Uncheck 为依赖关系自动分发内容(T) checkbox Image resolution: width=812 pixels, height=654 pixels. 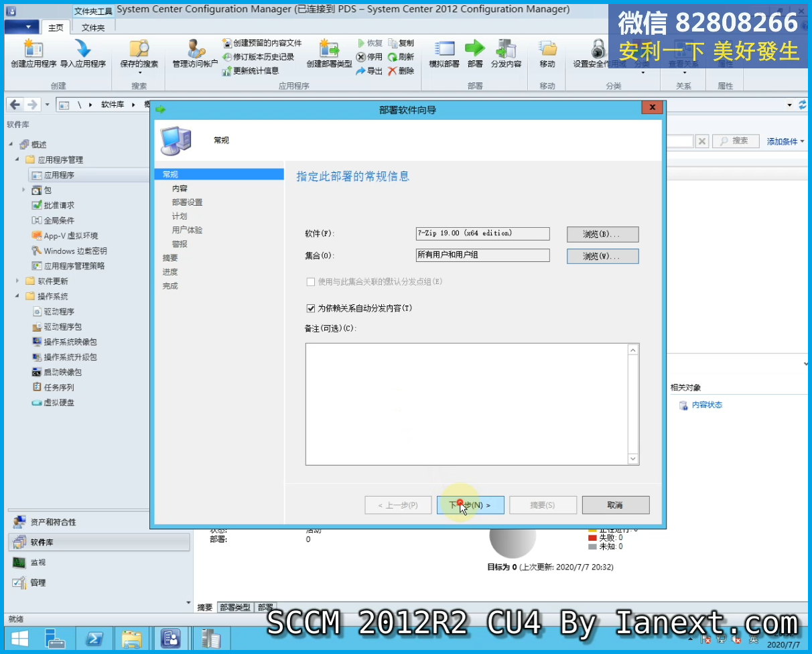(x=310, y=308)
